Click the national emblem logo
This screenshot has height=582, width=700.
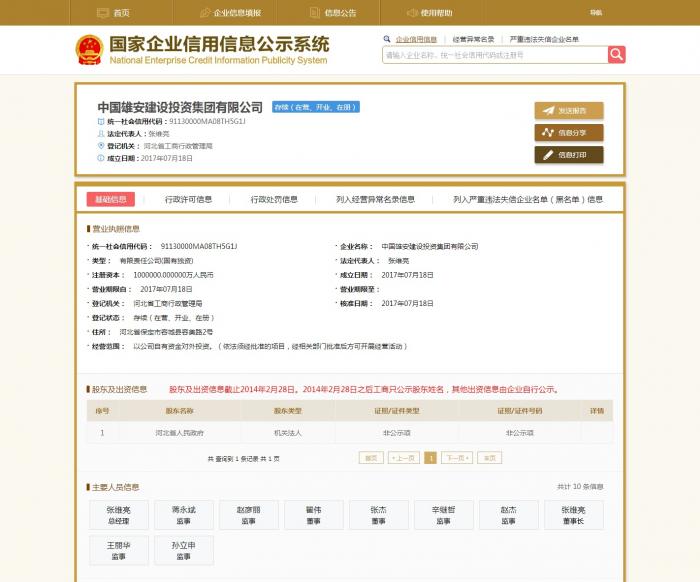click(90, 50)
